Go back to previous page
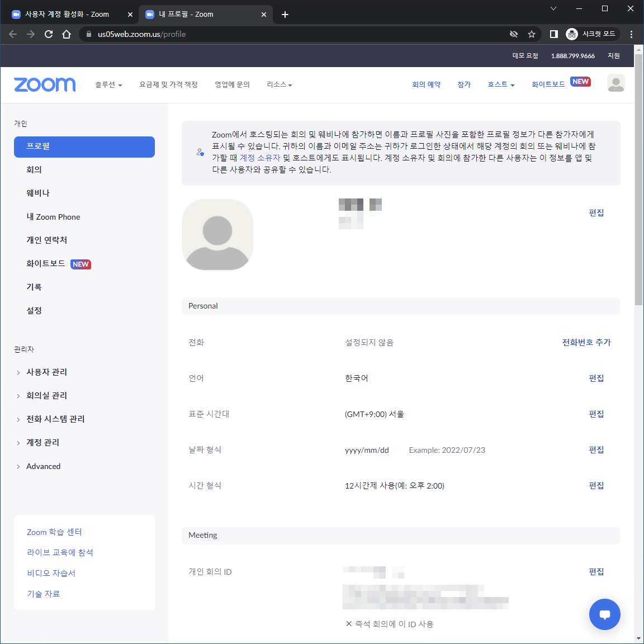644x644 pixels. coord(13,34)
